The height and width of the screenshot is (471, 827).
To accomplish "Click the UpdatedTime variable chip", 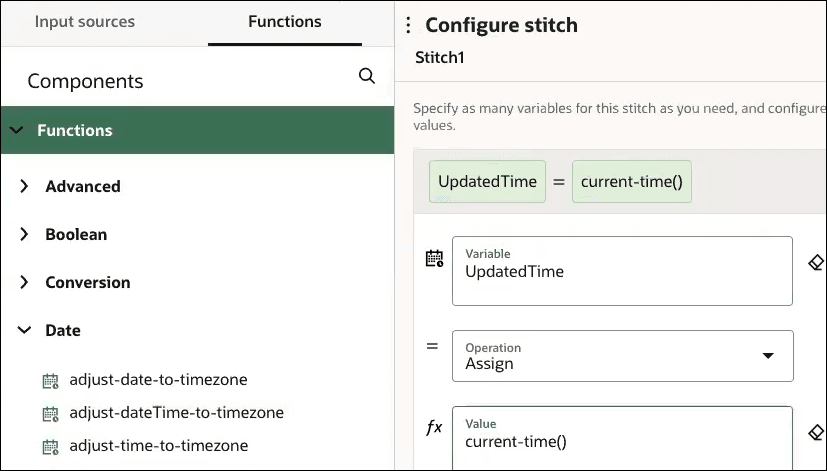I will (x=487, y=182).
